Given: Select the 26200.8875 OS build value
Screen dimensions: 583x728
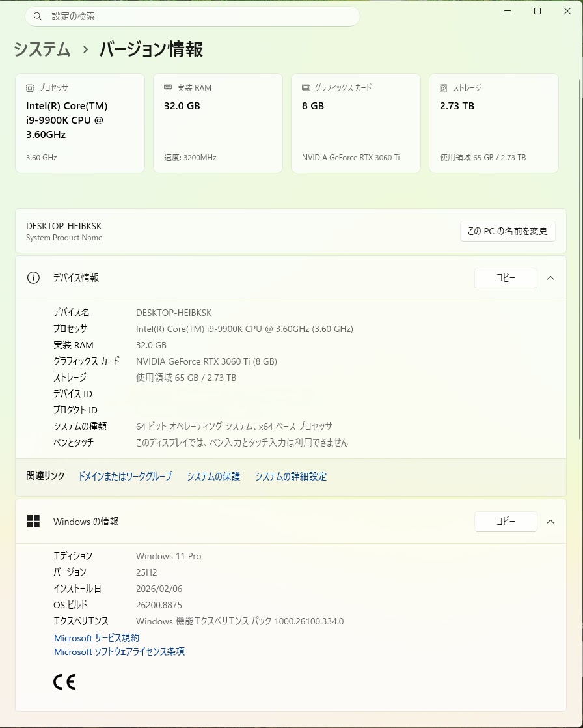Looking at the screenshot, I should pyautogui.click(x=159, y=605).
